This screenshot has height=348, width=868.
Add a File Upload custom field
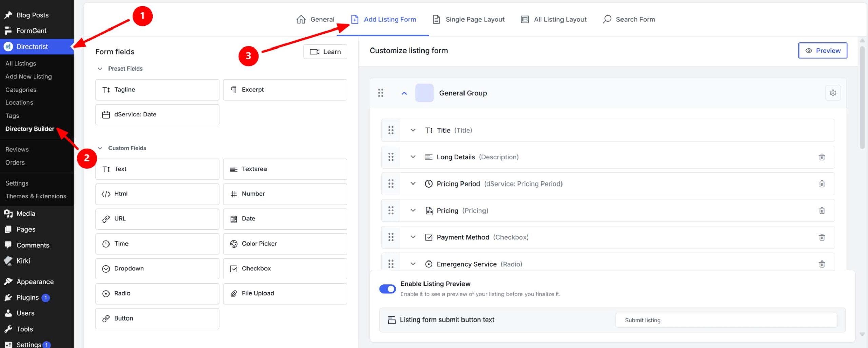285,294
